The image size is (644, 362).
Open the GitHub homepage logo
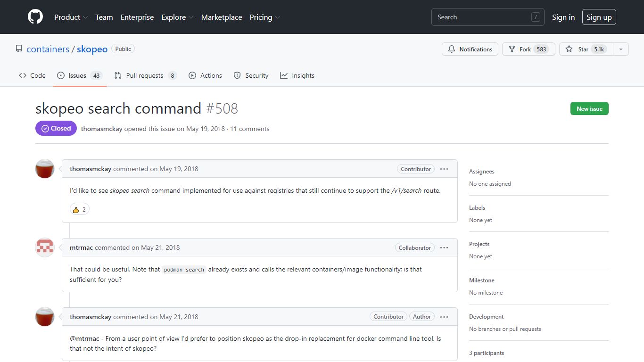[35, 17]
